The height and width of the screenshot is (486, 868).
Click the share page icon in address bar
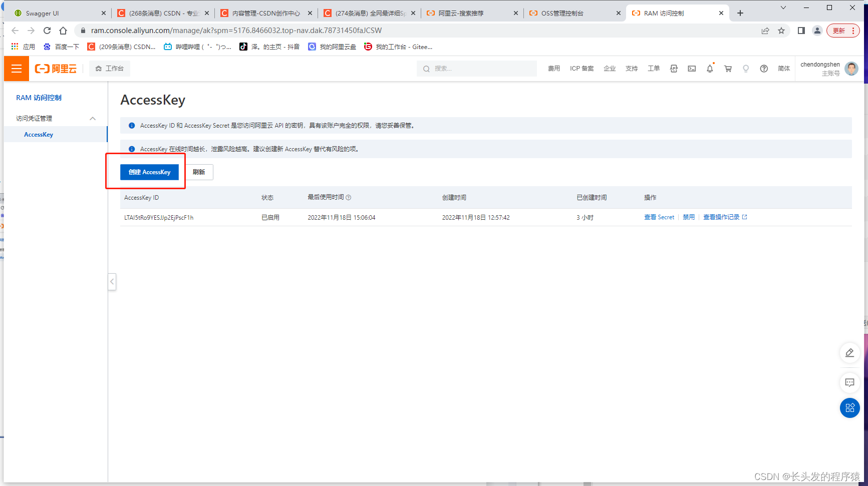point(765,31)
